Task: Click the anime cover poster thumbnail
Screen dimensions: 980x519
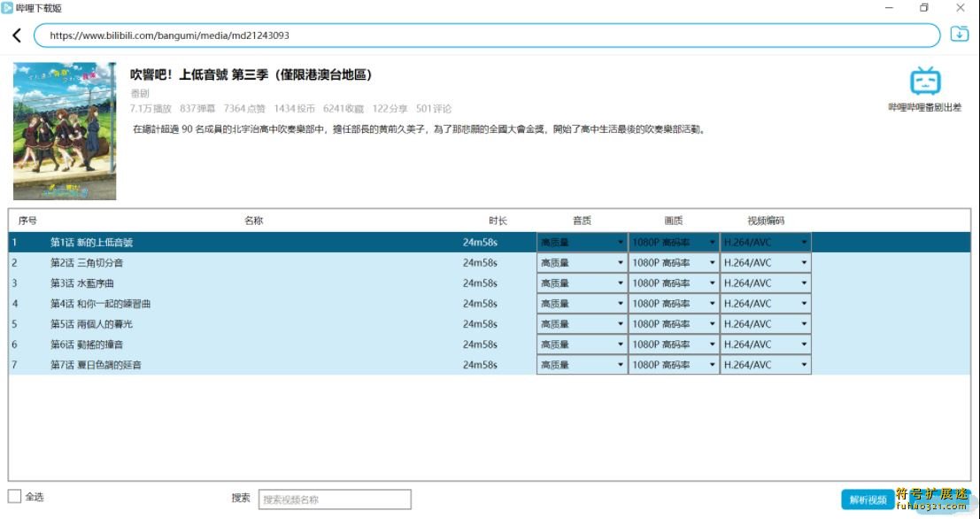Action: coord(65,131)
